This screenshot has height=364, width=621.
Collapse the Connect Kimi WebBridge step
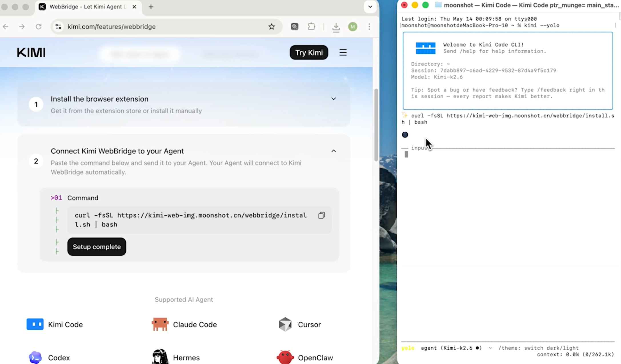point(333,151)
